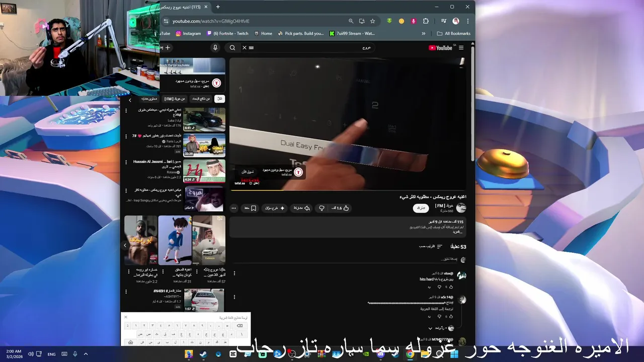Close the Arabic on-screen keyboard panel
Viewport: 644px width, 362px height.
126,317
